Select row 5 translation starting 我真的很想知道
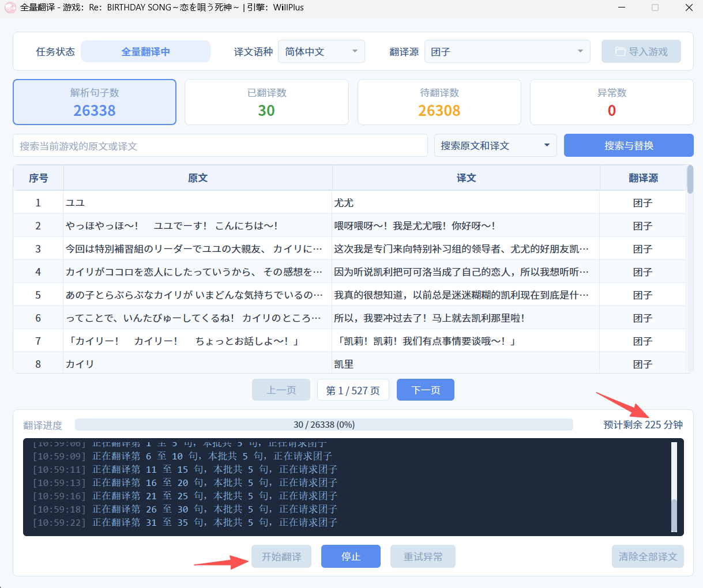 [466, 295]
